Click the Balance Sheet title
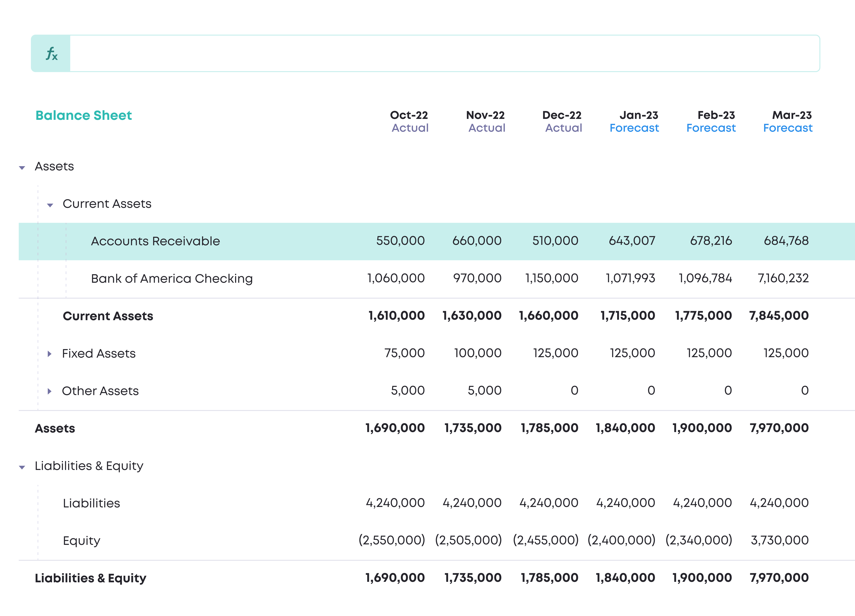855x616 pixels. tap(84, 115)
